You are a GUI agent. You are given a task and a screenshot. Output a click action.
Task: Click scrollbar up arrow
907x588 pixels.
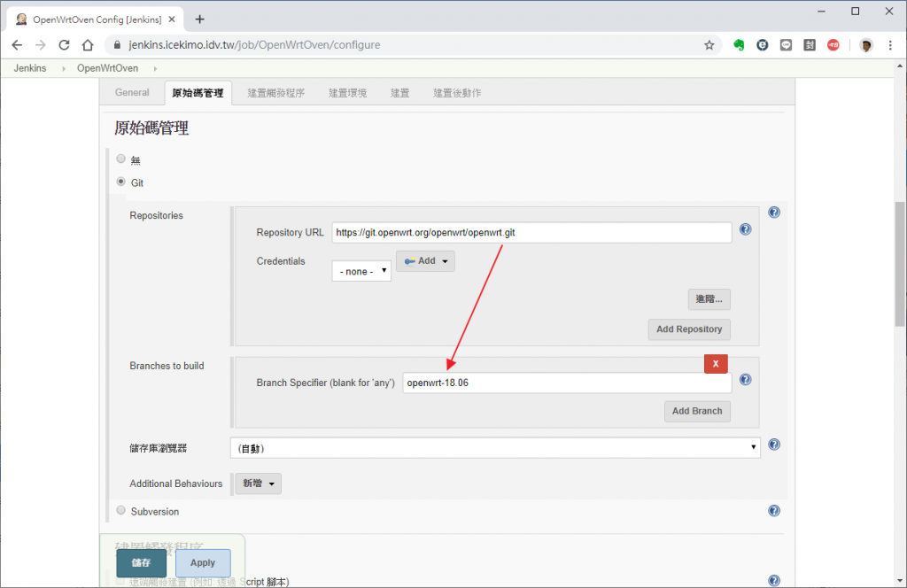[900, 66]
